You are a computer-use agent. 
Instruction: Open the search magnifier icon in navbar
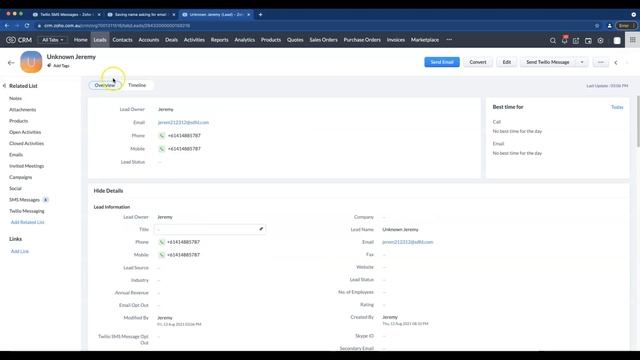[553, 40]
